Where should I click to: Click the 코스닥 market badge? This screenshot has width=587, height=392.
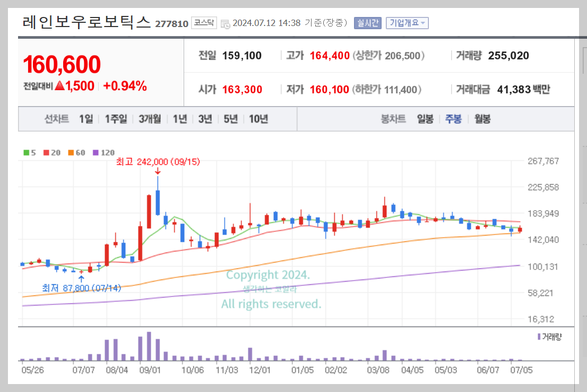[204, 23]
